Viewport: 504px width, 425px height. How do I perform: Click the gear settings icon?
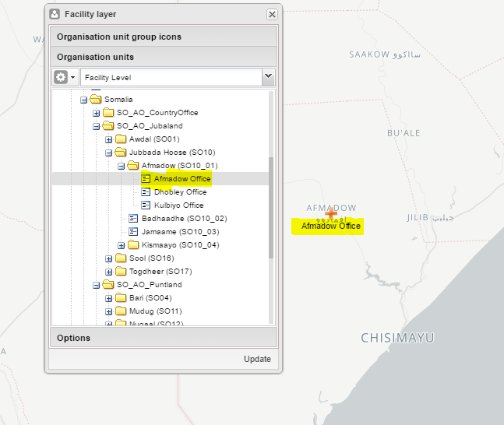click(61, 77)
